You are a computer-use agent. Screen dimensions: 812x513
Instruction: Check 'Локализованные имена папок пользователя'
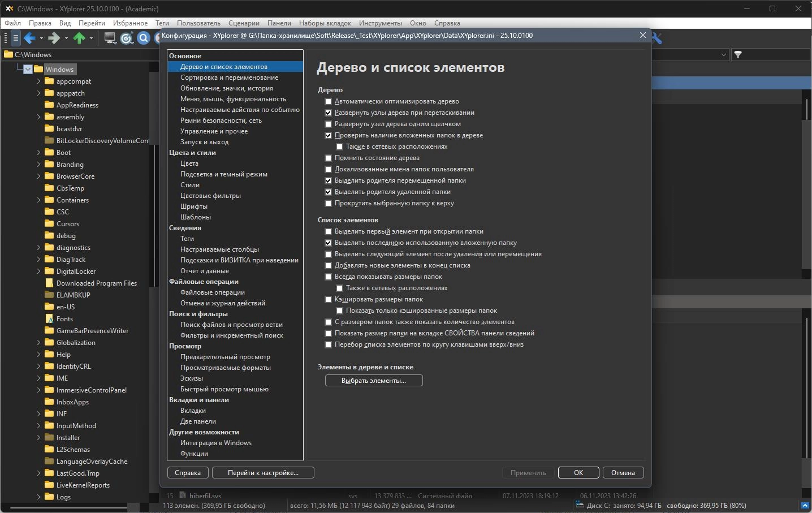328,169
